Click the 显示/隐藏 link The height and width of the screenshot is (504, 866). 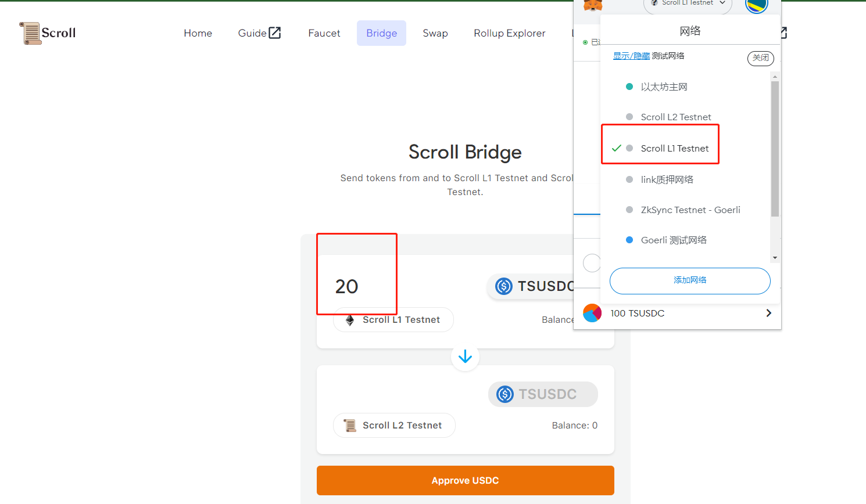pos(631,56)
